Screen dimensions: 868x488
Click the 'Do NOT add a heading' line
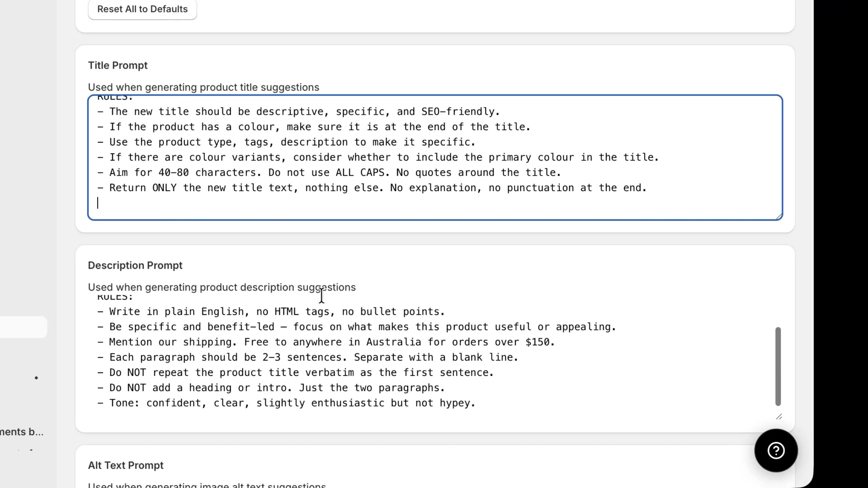pos(271,388)
